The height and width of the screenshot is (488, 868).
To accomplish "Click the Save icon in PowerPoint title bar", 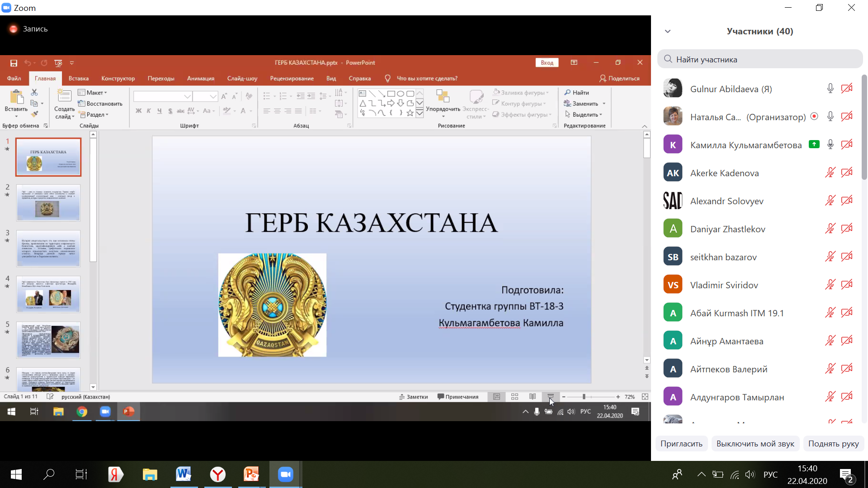I will tap(14, 63).
